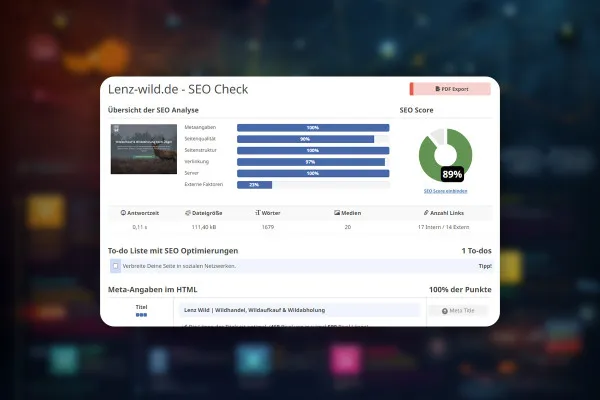
Task: Click the Metaangaben category label
Action: point(200,127)
